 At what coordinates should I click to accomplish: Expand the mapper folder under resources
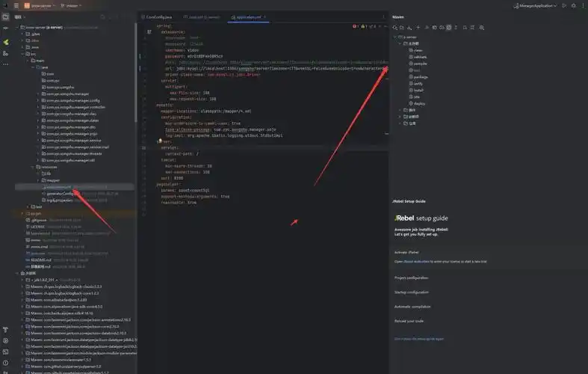(x=40, y=180)
